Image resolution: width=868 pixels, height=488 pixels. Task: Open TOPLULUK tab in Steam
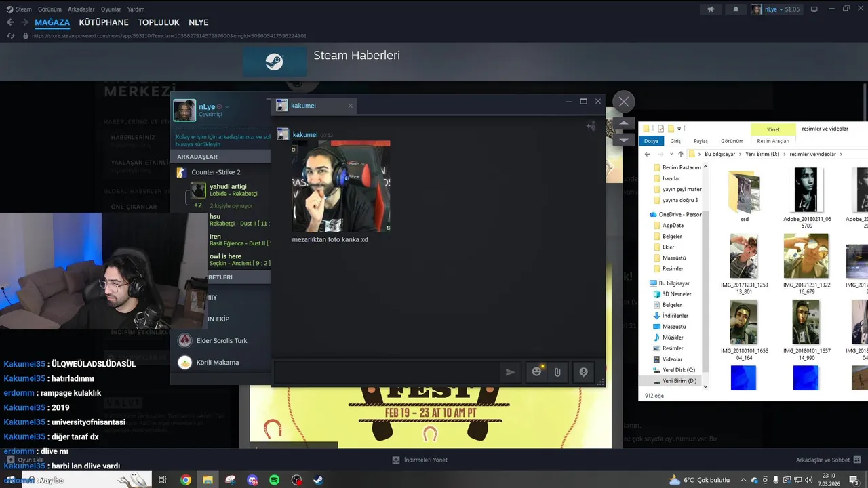pos(159,22)
